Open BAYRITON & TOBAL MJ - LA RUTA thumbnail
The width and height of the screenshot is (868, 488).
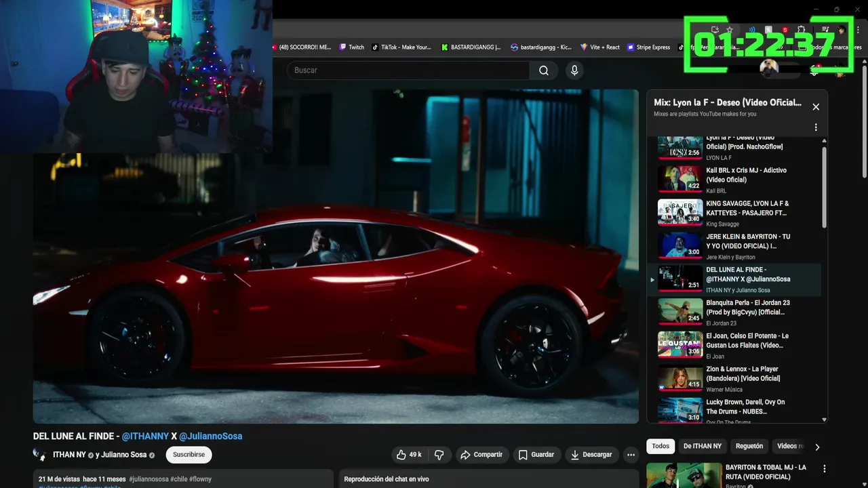pyautogui.click(x=684, y=476)
